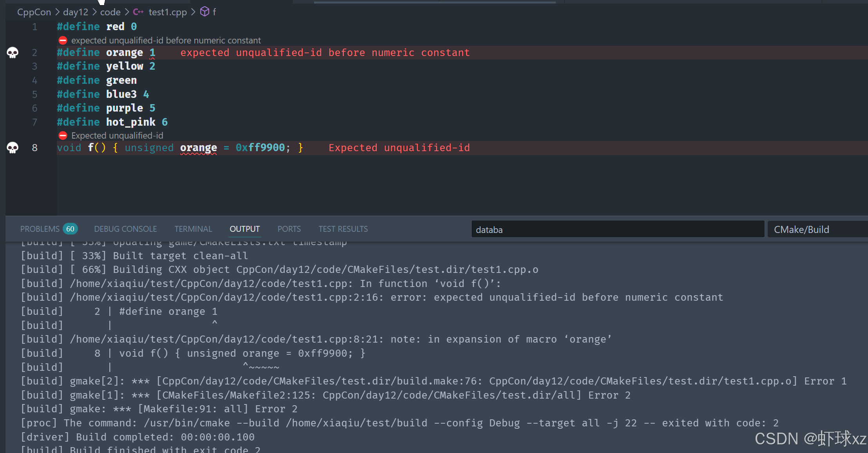868x453 pixels.
Task: Click the C++ file icon in breadcrumb
Action: [x=138, y=12]
